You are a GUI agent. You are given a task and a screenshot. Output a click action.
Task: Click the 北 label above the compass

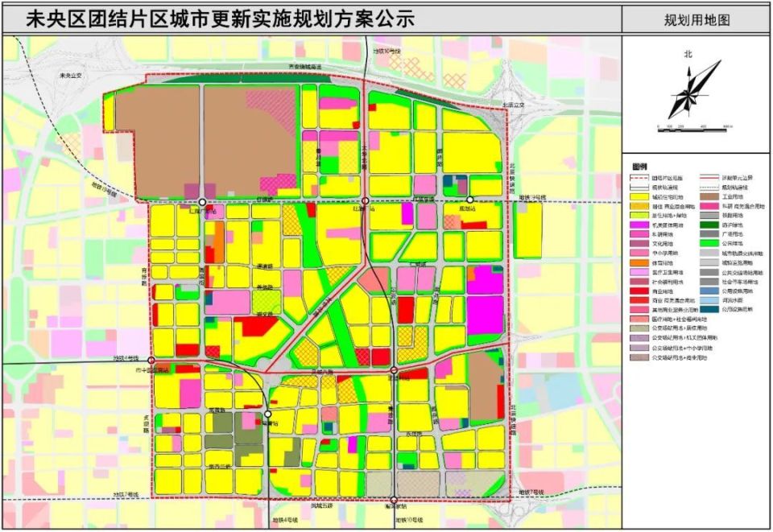[x=688, y=54]
